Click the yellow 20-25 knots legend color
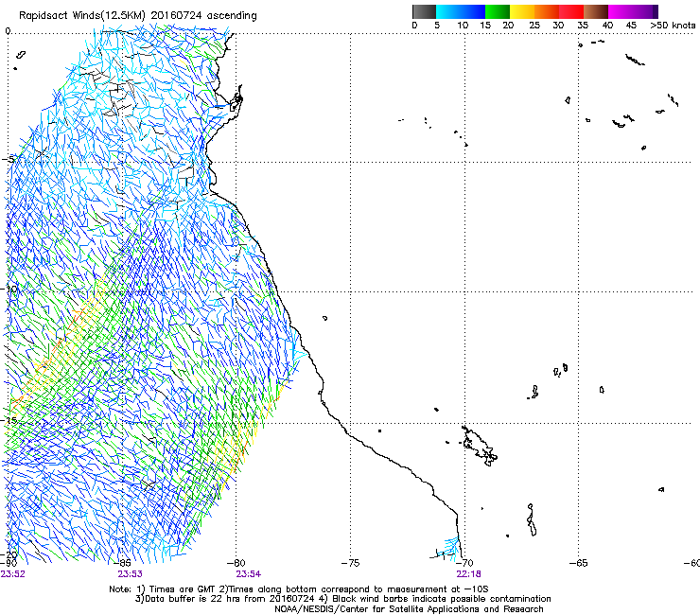Image resolution: width=700 pixels, height=615 pixels. tap(522, 11)
